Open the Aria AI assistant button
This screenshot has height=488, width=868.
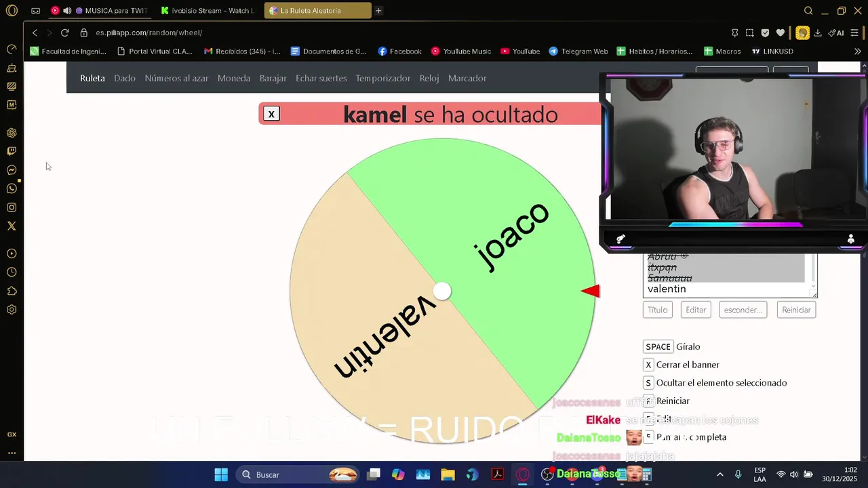[x=835, y=33]
